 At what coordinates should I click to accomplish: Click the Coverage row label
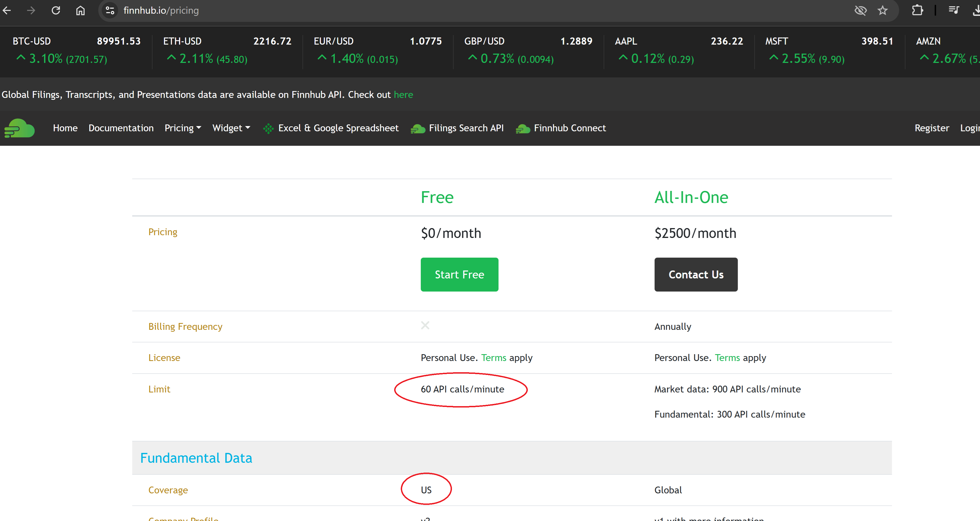[x=168, y=490]
